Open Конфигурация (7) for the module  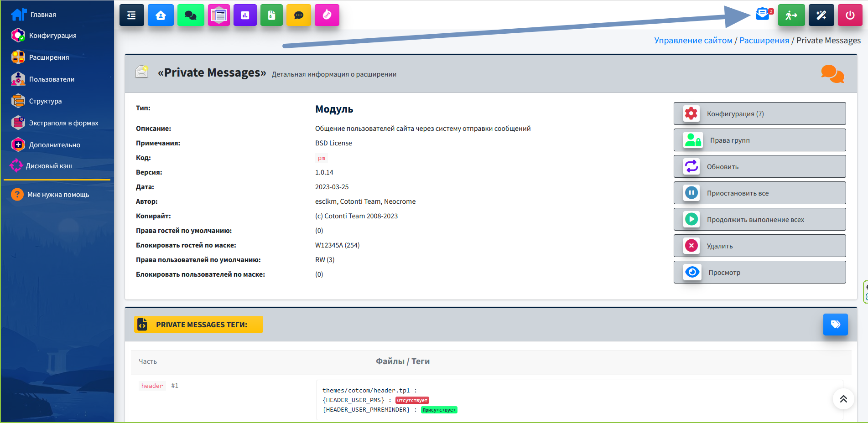click(759, 113)
